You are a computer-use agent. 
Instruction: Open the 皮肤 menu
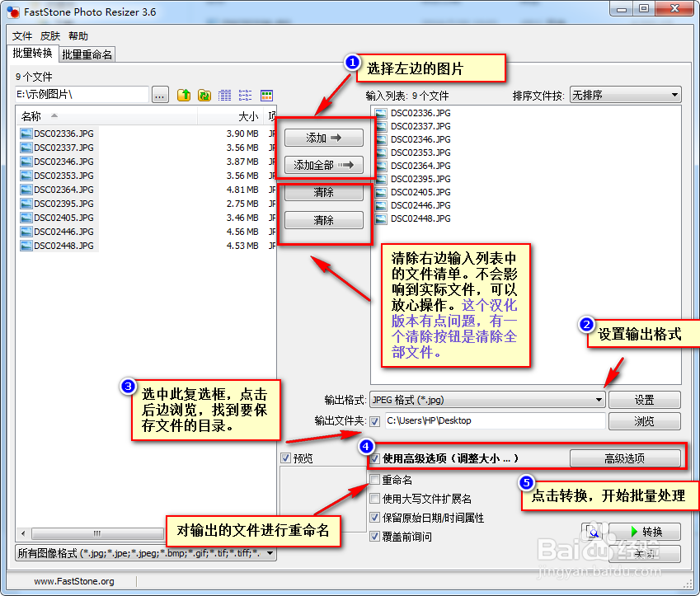pyautogui.click(x=50, y=36)
